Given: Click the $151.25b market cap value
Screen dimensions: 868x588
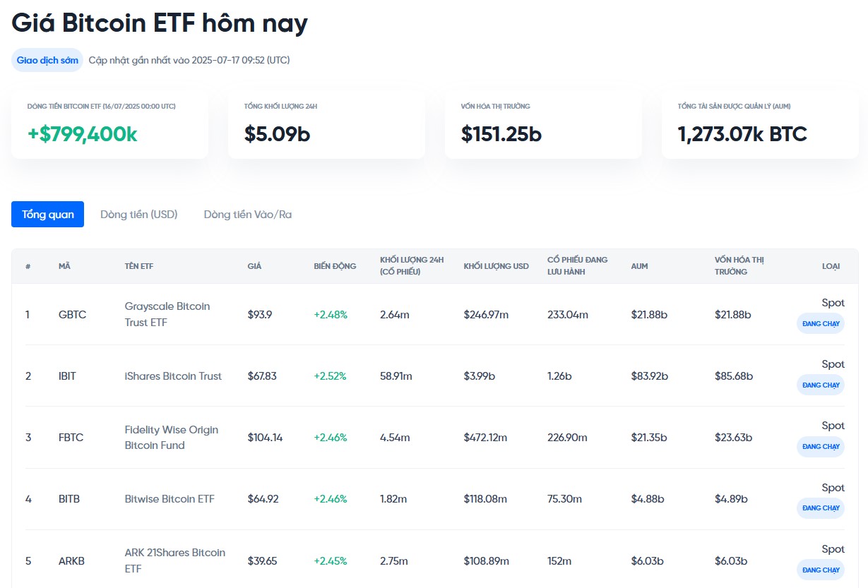Looking at the screenshot, I should click(x=501, y=134).
